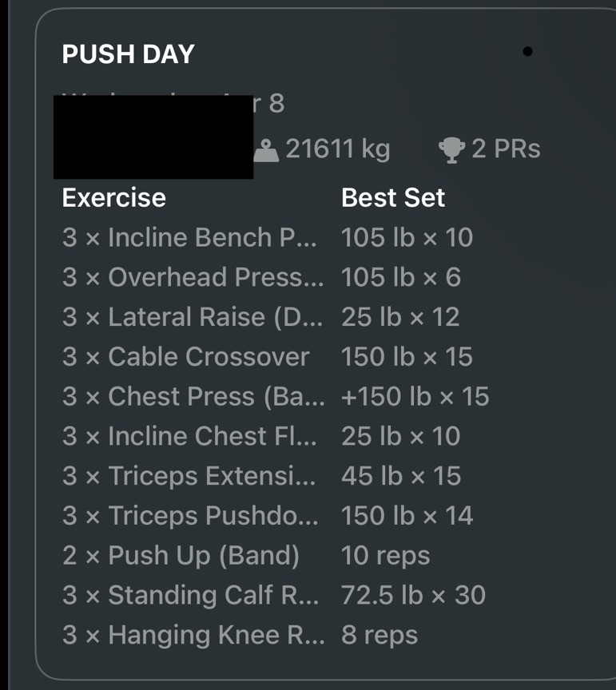The width and height of the screenshot is (616, 690).
Task: Click the 105 lb × 10 best set
Action: coord(407,237)
